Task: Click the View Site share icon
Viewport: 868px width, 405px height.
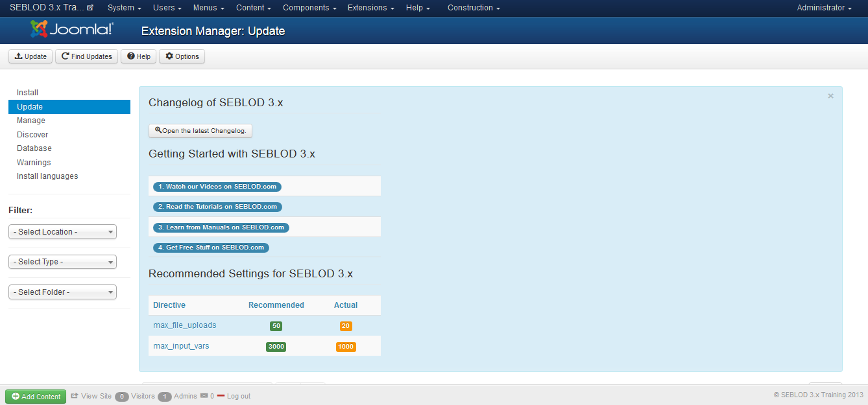Action: pos(75,396)
